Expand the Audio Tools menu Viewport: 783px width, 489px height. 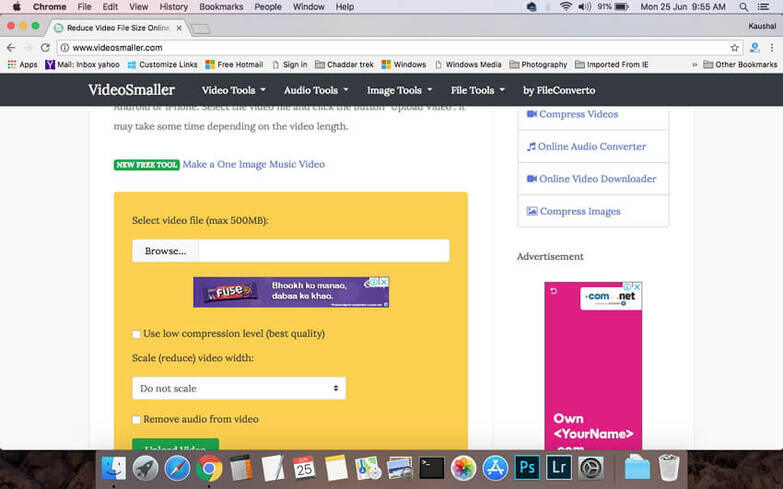(x=316, y=90)
